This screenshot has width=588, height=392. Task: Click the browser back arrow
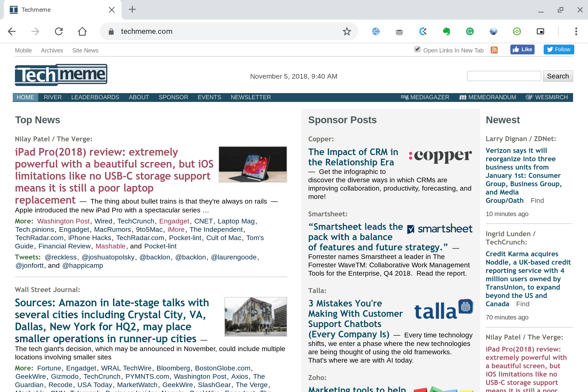[12, 32]
